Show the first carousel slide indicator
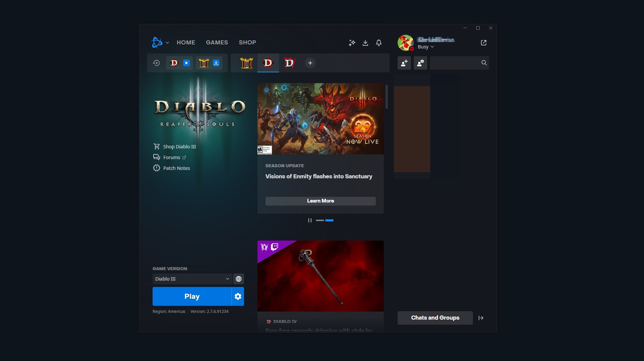644x361 pixels. click(x=320, y=220)
